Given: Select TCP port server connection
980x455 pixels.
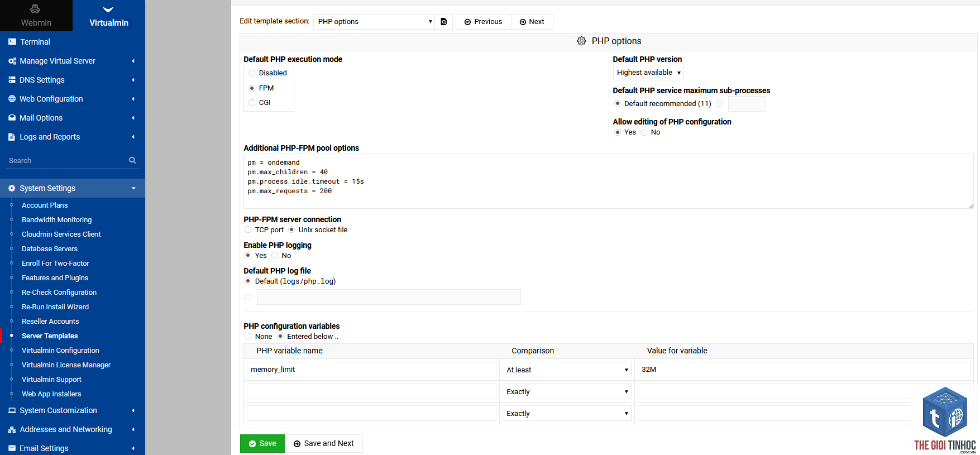Looking at the screenshot, I should point(248,229).
